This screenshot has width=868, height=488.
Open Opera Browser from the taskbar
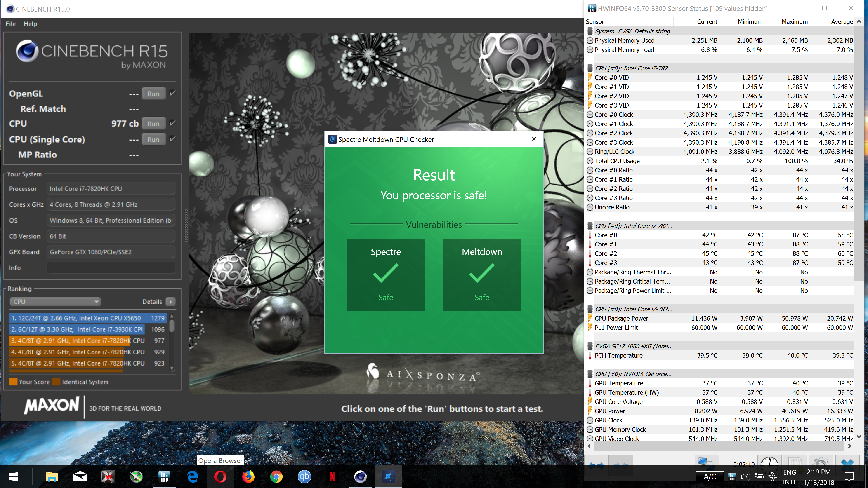pyautogui.click(x=220, y=476)
